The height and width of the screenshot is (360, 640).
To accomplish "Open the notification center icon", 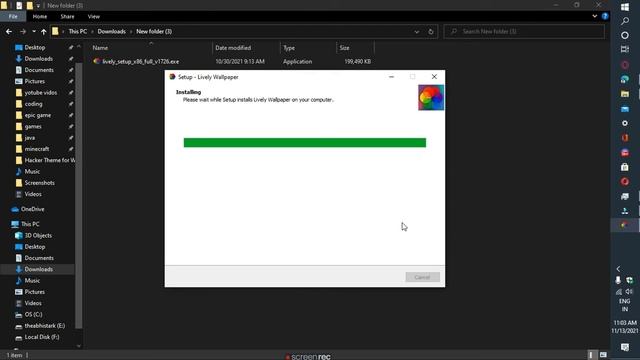I will tap(625, 347).
